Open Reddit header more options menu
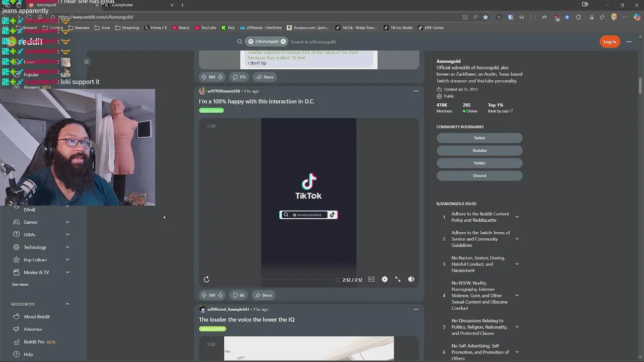 click(x=629, y=42)
